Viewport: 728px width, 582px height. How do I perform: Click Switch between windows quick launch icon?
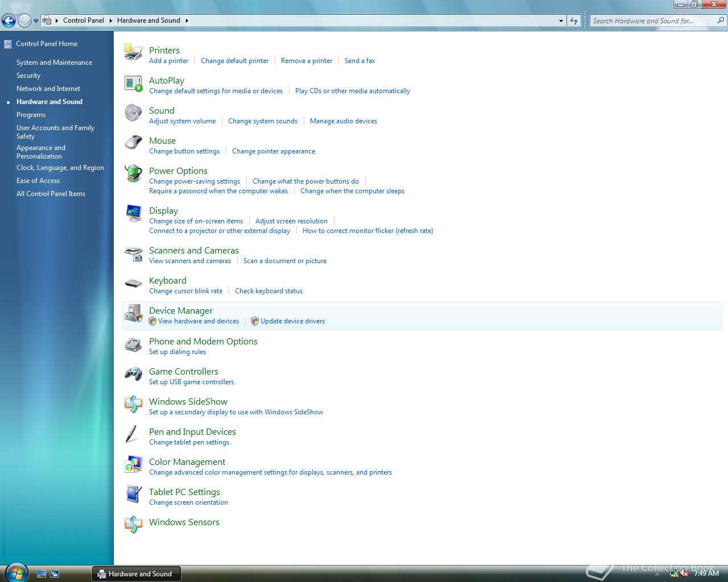(x=55, y=574)
